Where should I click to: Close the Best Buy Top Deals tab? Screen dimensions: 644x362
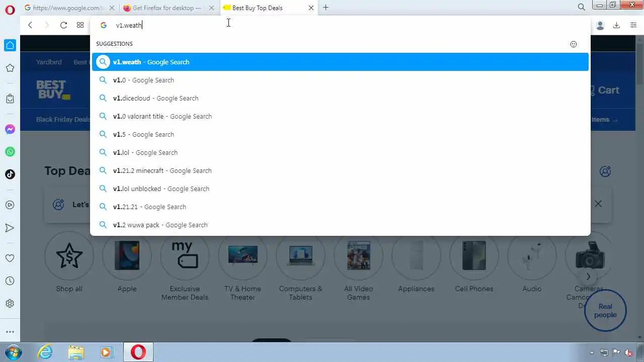point(311,8)
